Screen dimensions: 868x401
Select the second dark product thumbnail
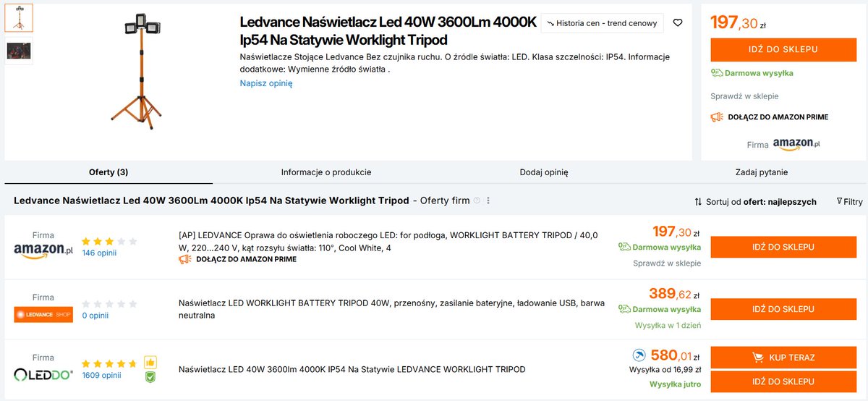pos(19,51)
